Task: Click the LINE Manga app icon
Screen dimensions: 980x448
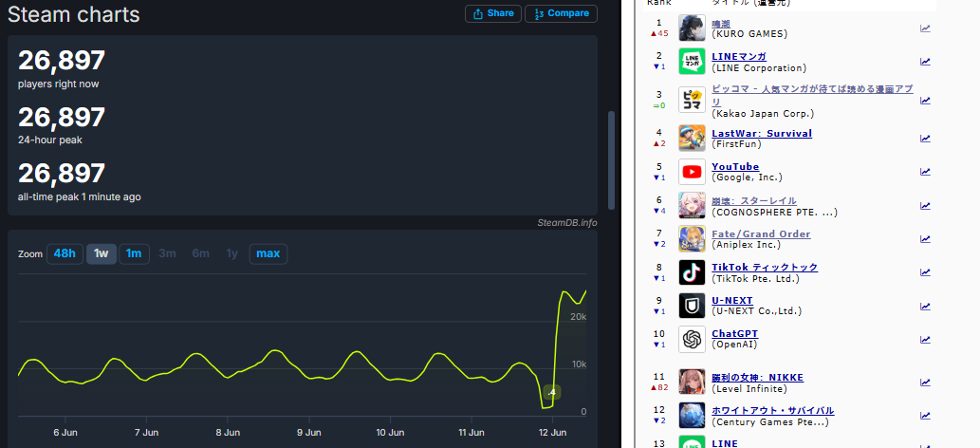Action: [x=692, y=62]
